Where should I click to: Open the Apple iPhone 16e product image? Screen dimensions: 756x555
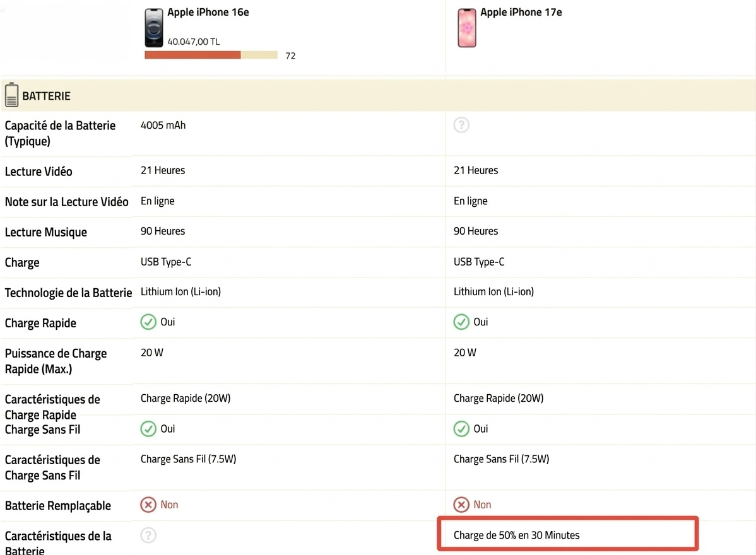coord(154,28)
